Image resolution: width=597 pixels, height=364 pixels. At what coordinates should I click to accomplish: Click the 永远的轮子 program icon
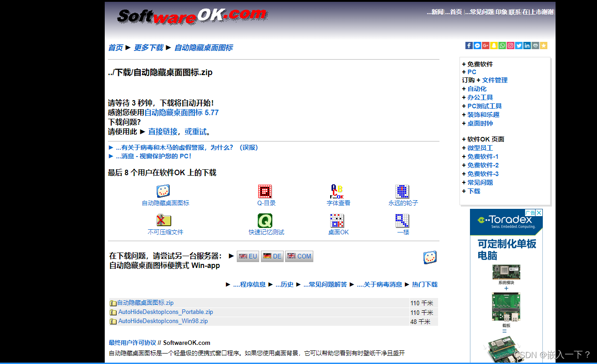[402, 192]
